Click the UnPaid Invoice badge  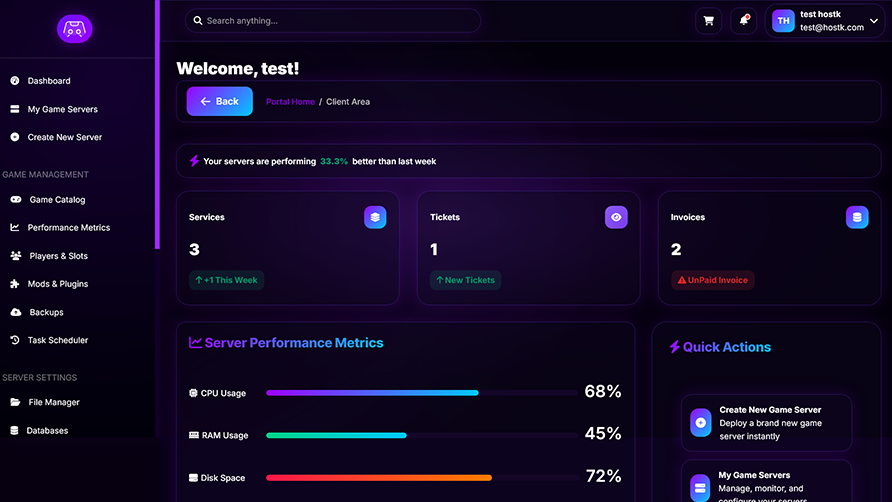coord(712,280)
